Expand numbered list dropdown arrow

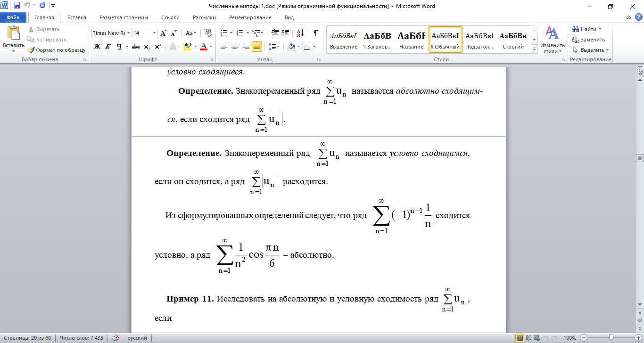[247, 33]
